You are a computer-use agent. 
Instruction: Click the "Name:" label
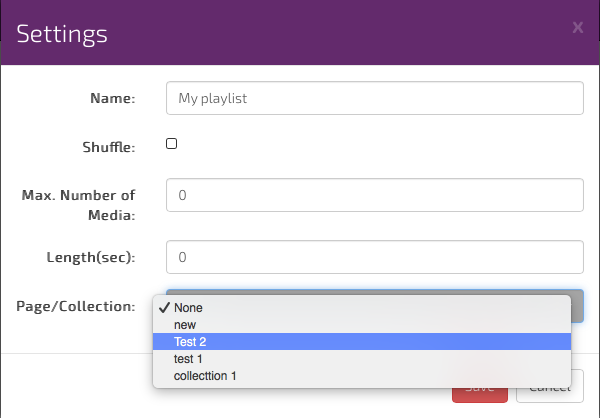point(111,99)
